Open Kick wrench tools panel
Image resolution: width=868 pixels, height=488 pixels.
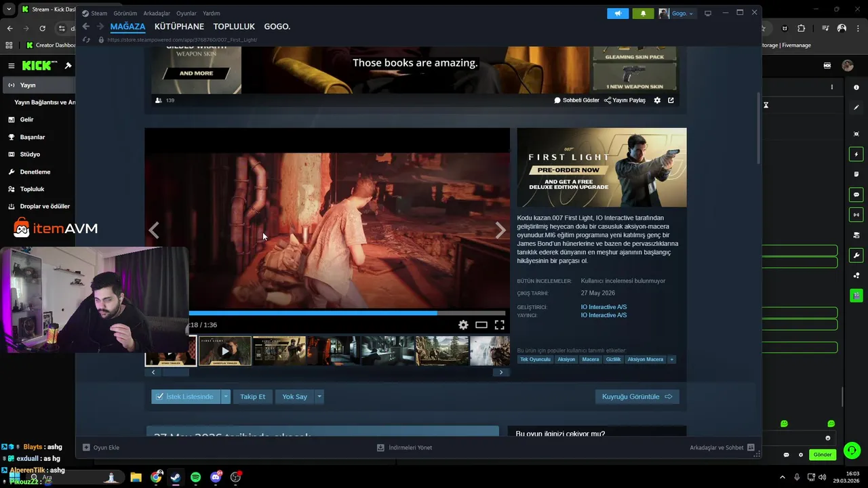click(856, 256)
